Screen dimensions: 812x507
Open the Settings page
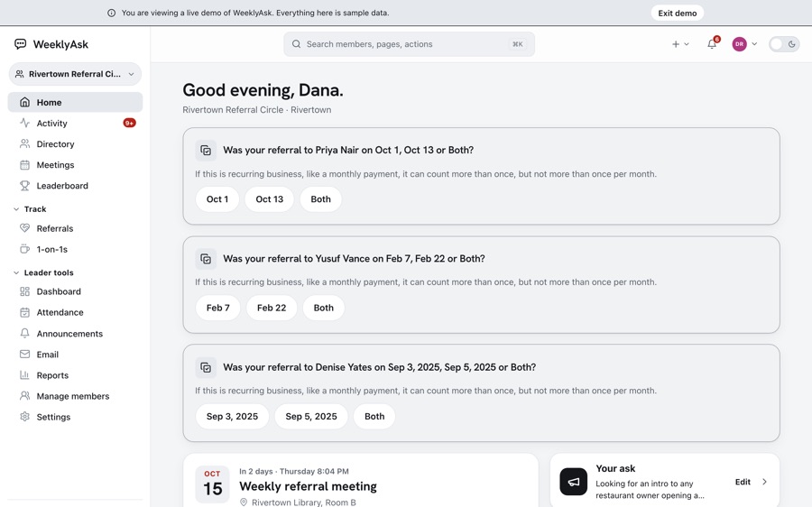[x=75, y=417]
